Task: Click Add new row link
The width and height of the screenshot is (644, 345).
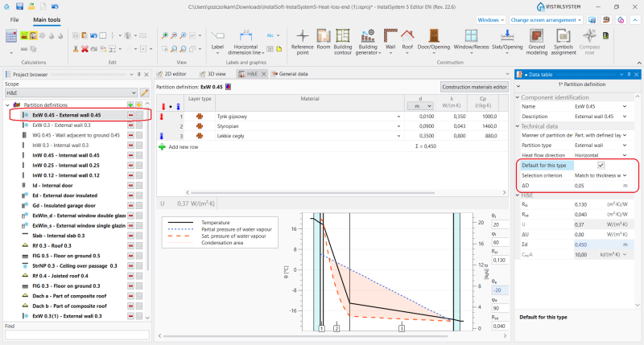Action: pos(184,147)
